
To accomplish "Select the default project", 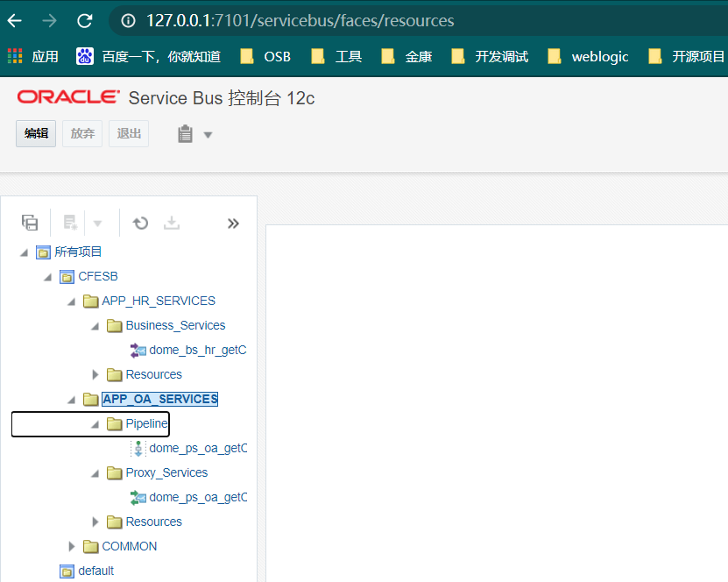I will [x=95, y=571].
